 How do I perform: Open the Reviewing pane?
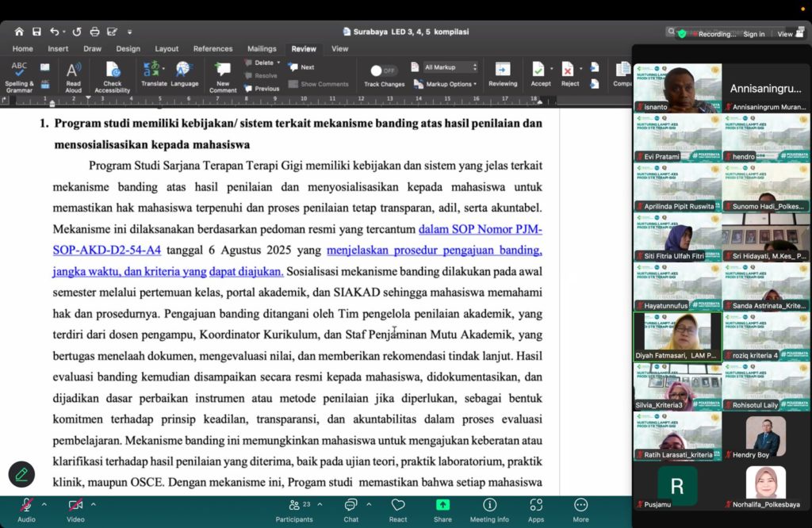click(x=502, y=74)
